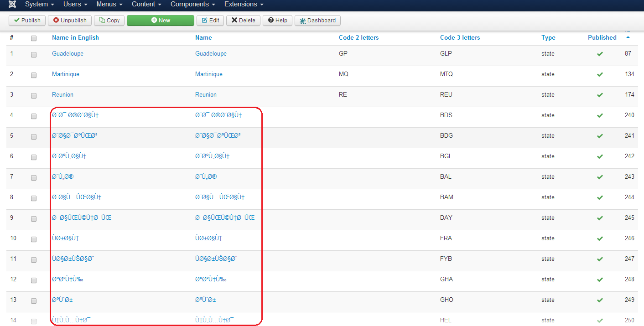
Task: Open the System dropdown menu
Action: (x=40, y=4)
